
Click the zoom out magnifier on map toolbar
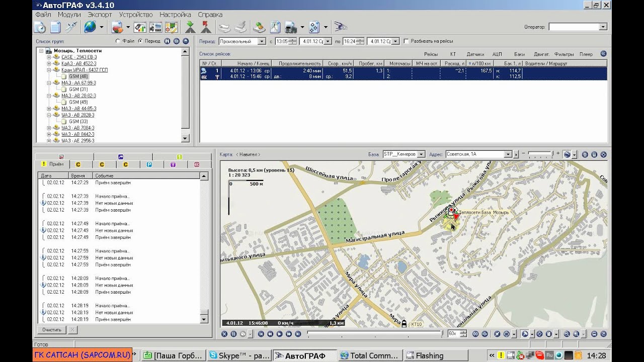point(567,334)
